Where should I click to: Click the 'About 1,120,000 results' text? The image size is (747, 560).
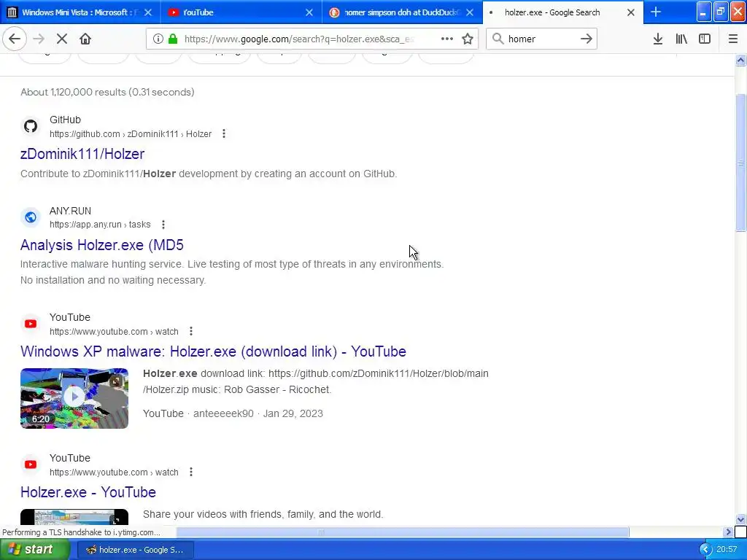(107, 92)
